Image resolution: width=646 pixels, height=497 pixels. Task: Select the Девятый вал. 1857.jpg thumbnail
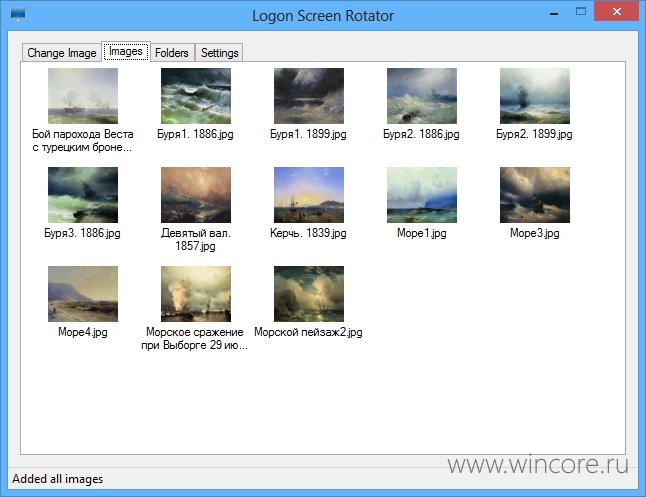click(x=196, y=195)
